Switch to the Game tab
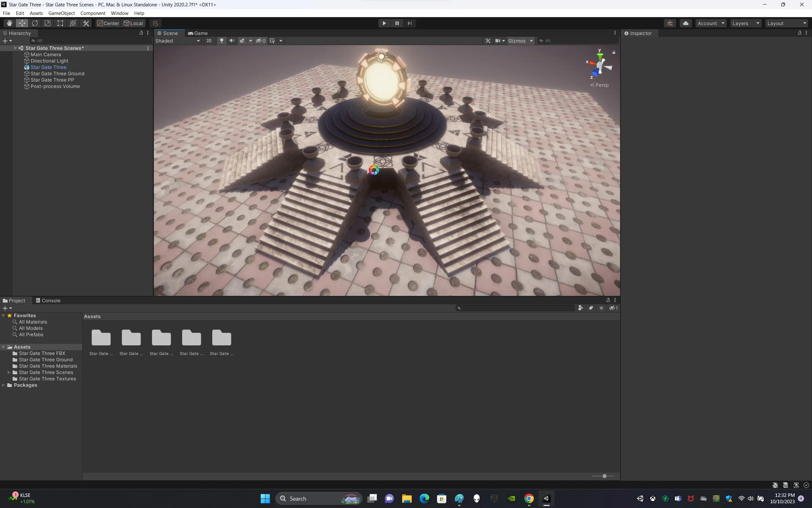 (198, 33)
